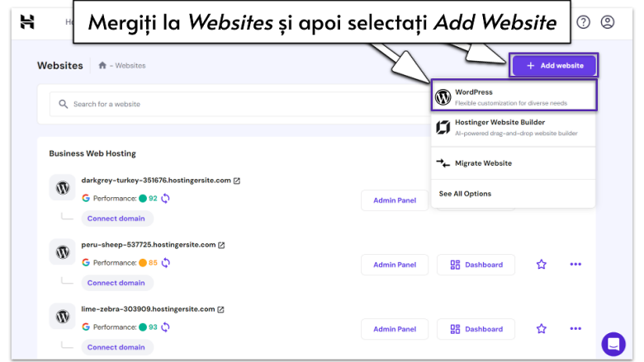
Task: Refresh performance score for darkgrey-turkey site
Action: pos(165,199)
